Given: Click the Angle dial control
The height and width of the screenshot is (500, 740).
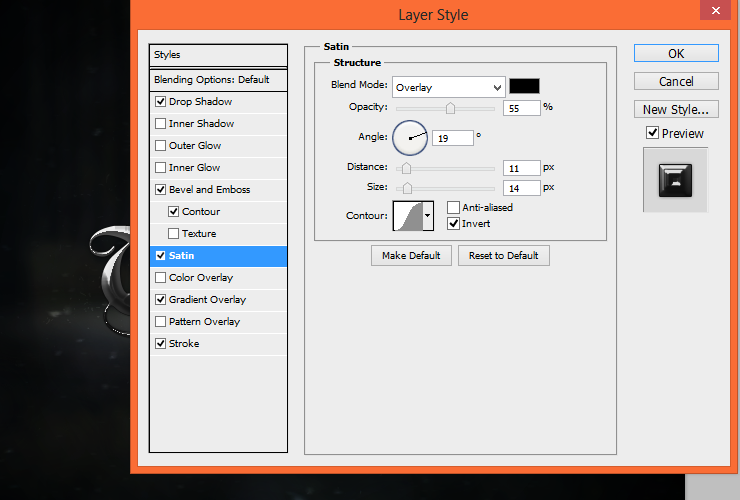Looking at the screenshot, I should [x=410, y=138].
